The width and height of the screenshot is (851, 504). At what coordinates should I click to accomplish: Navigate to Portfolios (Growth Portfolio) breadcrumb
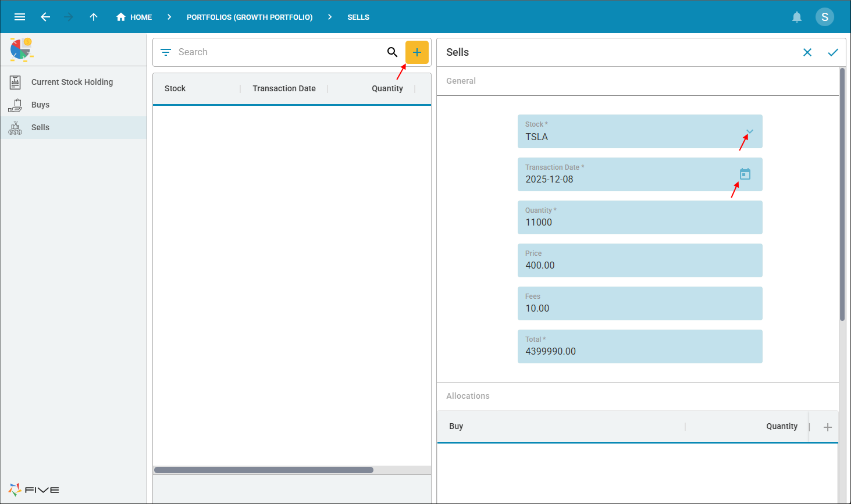coord(250,17)
